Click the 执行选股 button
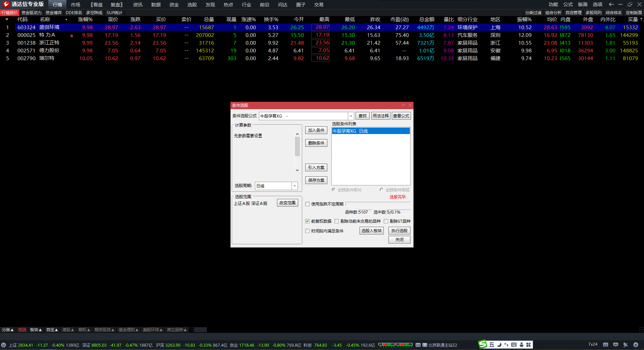 (x=399, y=231)
